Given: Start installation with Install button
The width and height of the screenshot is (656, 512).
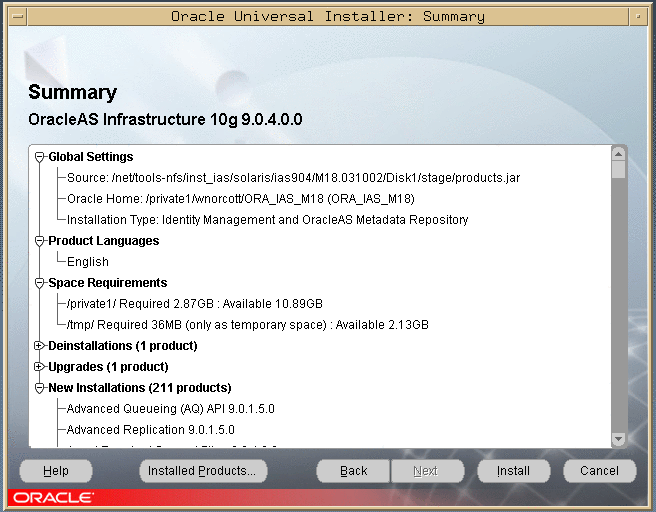Looking at the screenshot, I should (x=514, y=471).
